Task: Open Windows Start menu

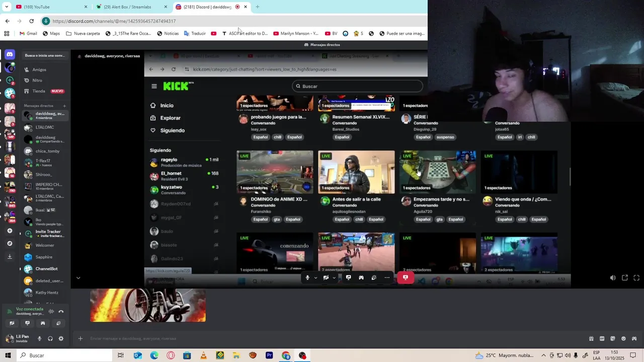Action: click(x=8, y=355)
